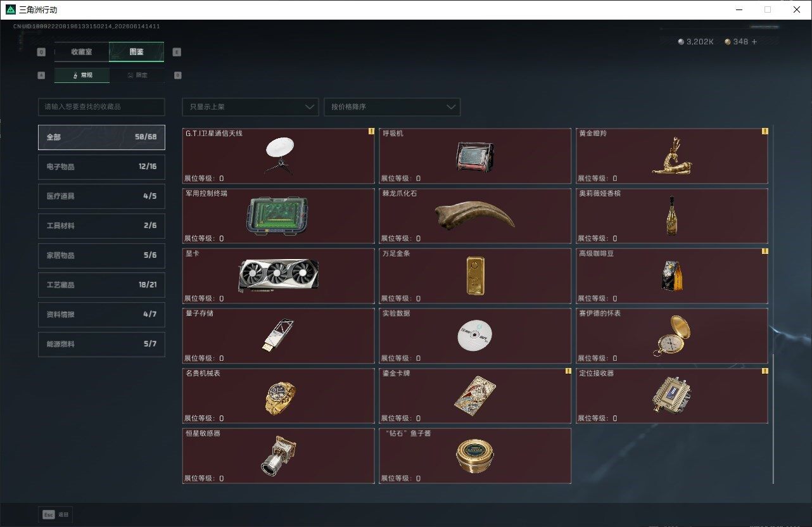Filter by 能源燃料 category
This screenshot has height=527, width=812.
tap(101, 344)
